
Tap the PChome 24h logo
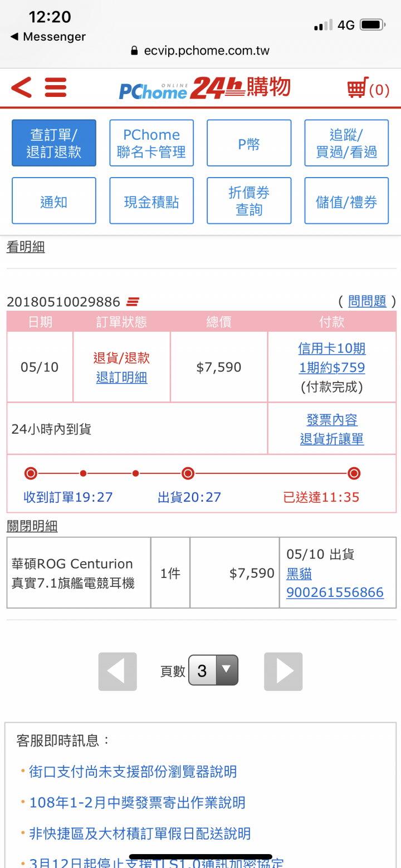[204, 88]
